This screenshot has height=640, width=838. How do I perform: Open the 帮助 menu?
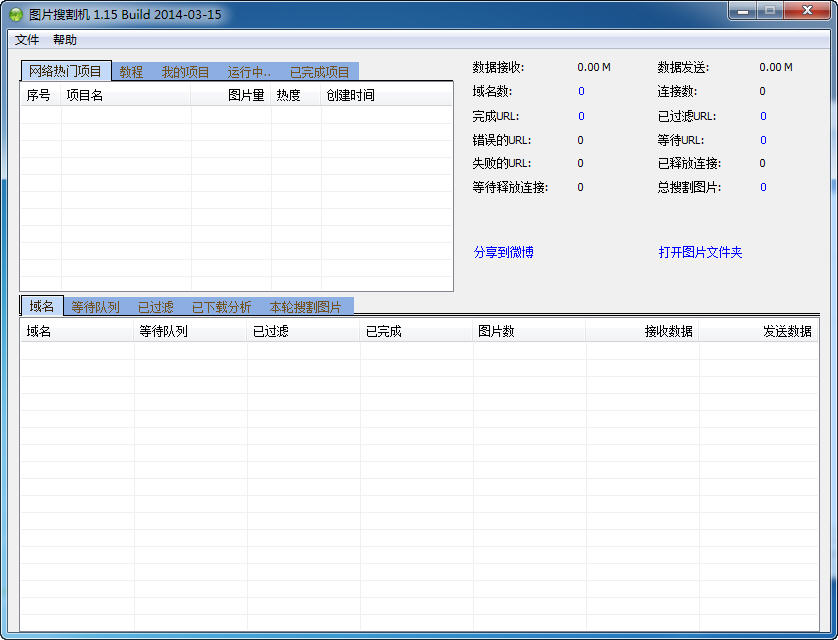click(65, 40)
